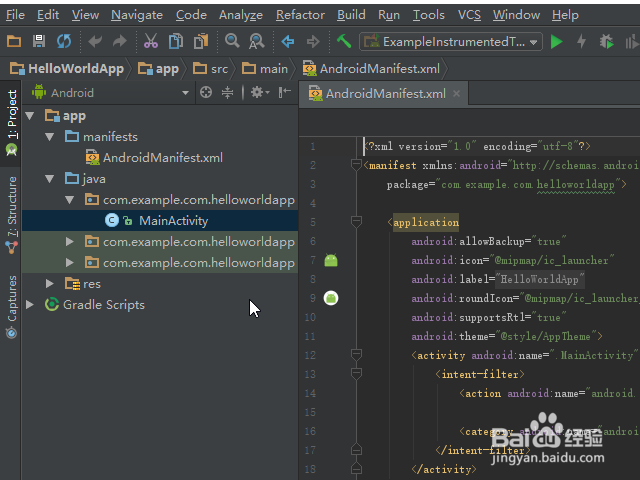Image resolution: width=640 pixels, height=480 pixels.
Task: Click the Redo arrow icon
Action: pyautogui.click(x=120, y=41)
